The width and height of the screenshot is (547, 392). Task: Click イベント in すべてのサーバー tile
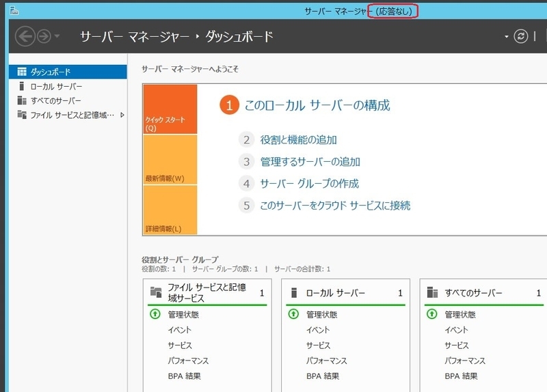457,330
